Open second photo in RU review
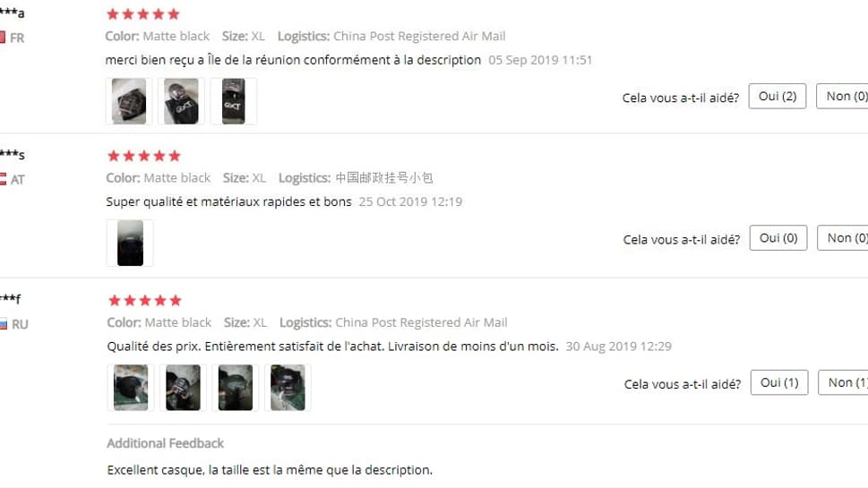868x488 pixels. [184, 388]
